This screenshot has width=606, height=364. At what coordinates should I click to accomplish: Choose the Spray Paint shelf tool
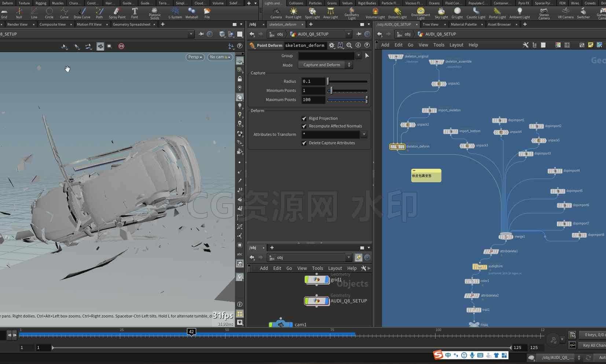(x=117, y=13)
